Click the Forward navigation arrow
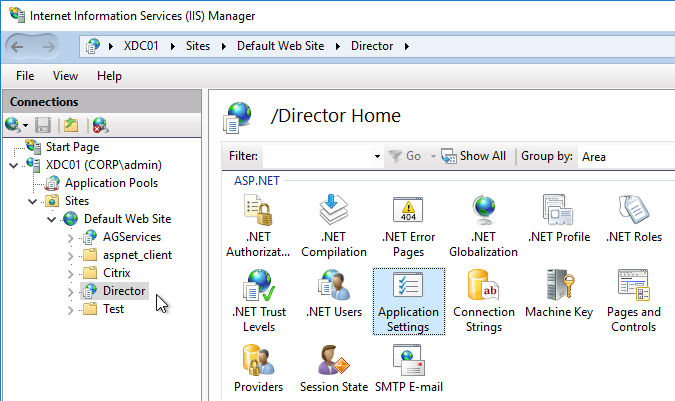 point(48,46)
